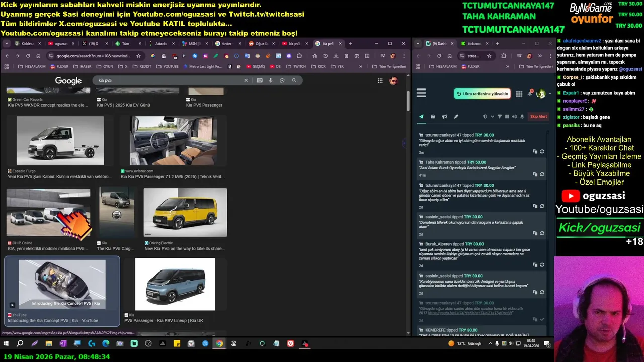This screenshot has height=362, width=644.
Task: Switch to the kick.com tab in the right window
Action: (473, 44)
